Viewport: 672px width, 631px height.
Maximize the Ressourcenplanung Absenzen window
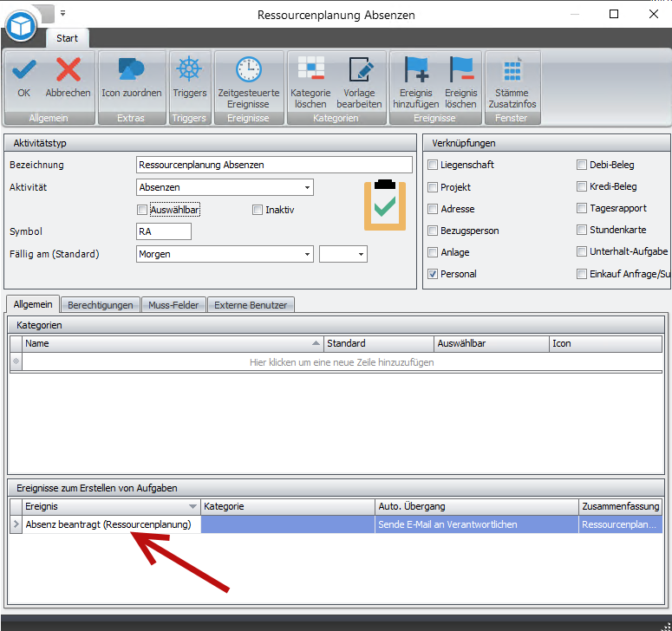click(x=614, y=14)
